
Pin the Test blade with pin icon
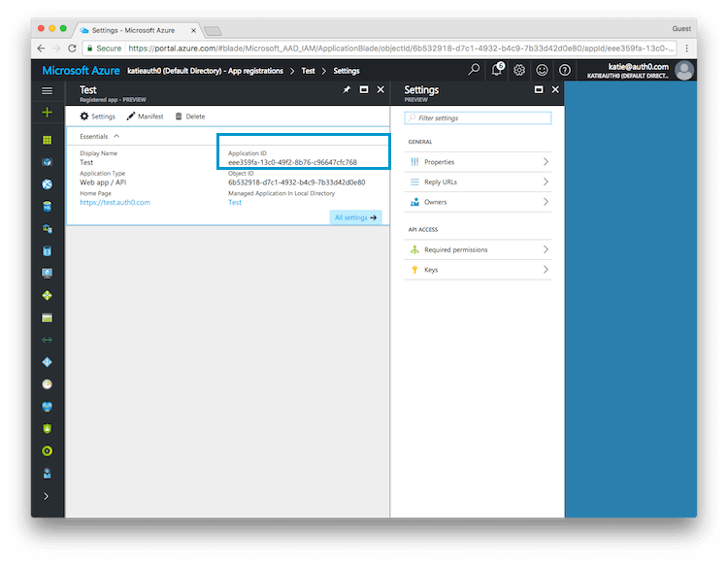click(347, 89)
